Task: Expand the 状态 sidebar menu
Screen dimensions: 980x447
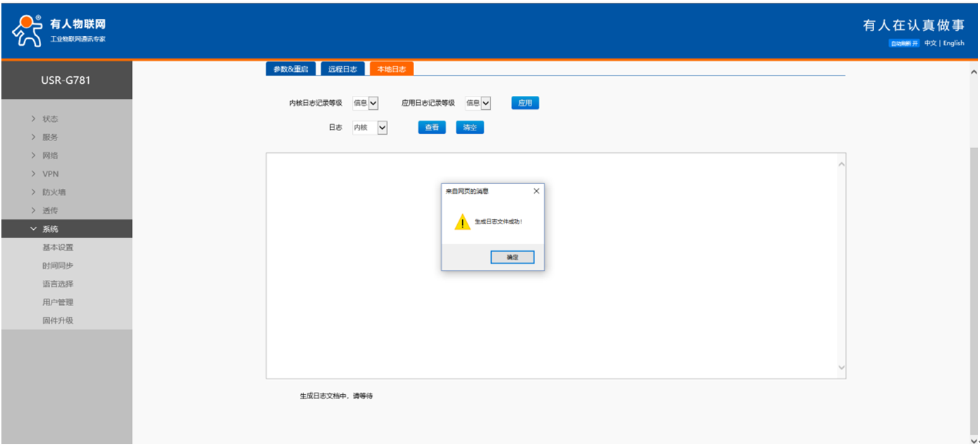Action: tap(50, 119)
